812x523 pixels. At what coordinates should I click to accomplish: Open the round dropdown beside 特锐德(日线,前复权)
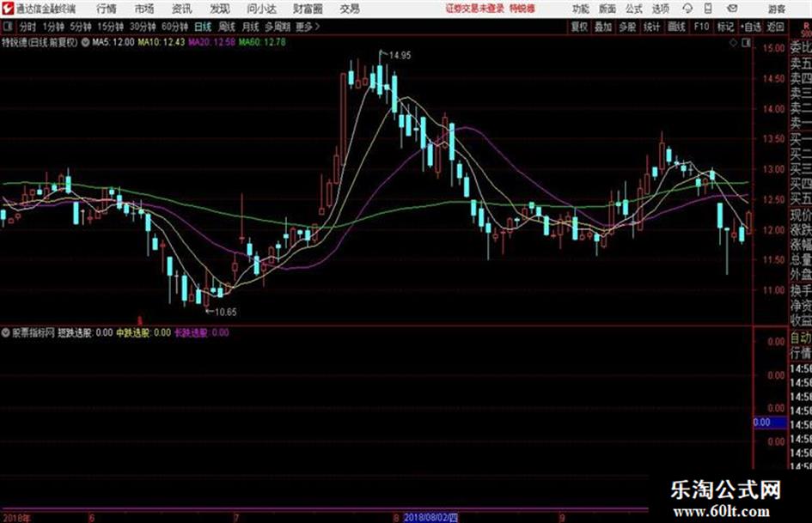[x=85, y=42]
